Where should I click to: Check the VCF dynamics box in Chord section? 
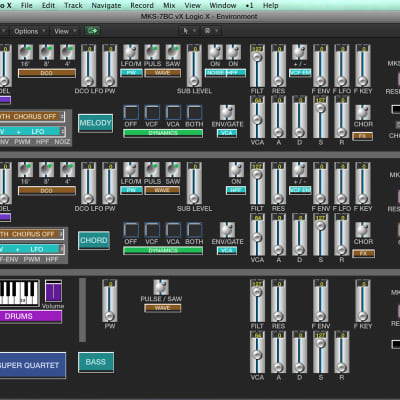[152, 230]
